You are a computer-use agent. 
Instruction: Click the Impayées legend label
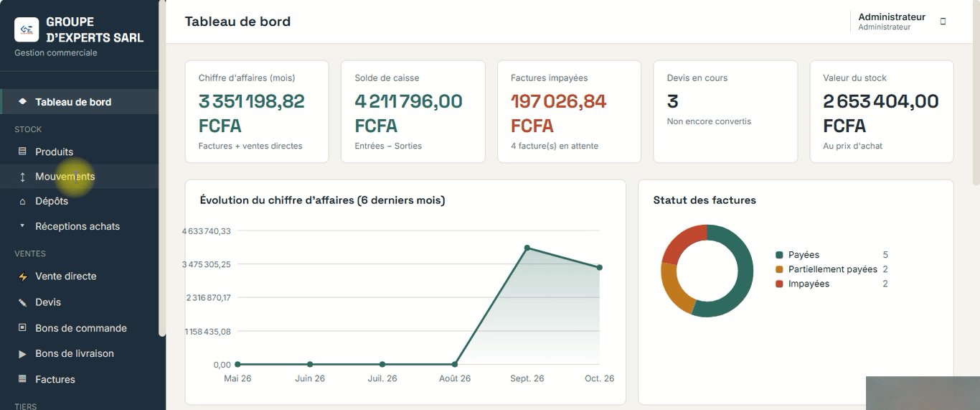809,284
